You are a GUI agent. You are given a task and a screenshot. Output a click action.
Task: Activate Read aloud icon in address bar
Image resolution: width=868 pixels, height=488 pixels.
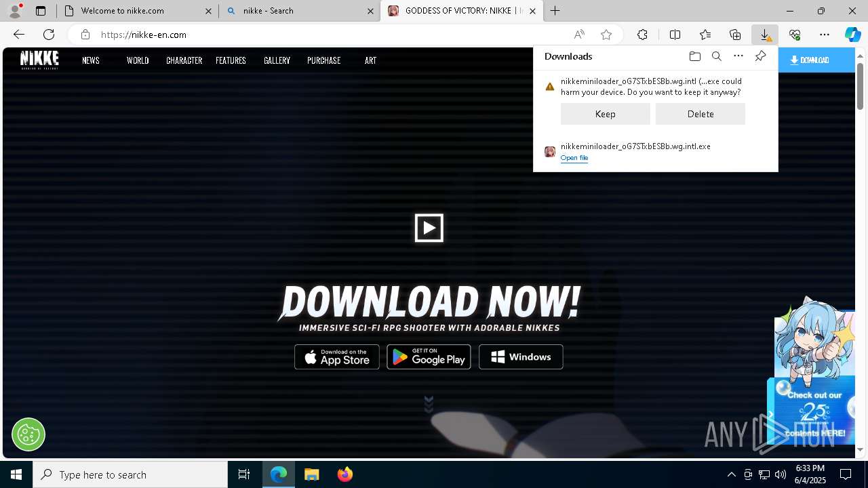(x=579, y=35)
